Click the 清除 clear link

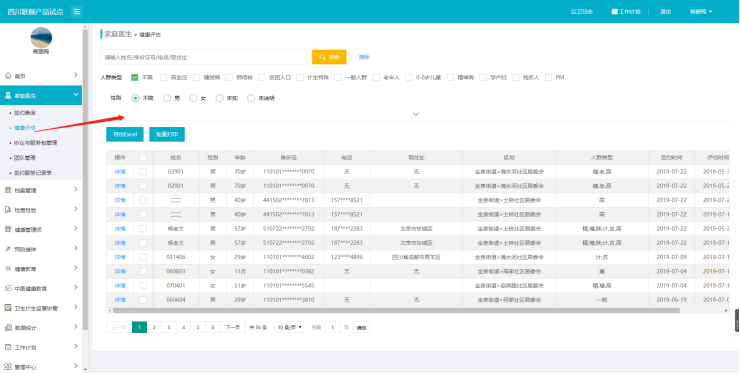pyautogui.click(x=364, y=57)
